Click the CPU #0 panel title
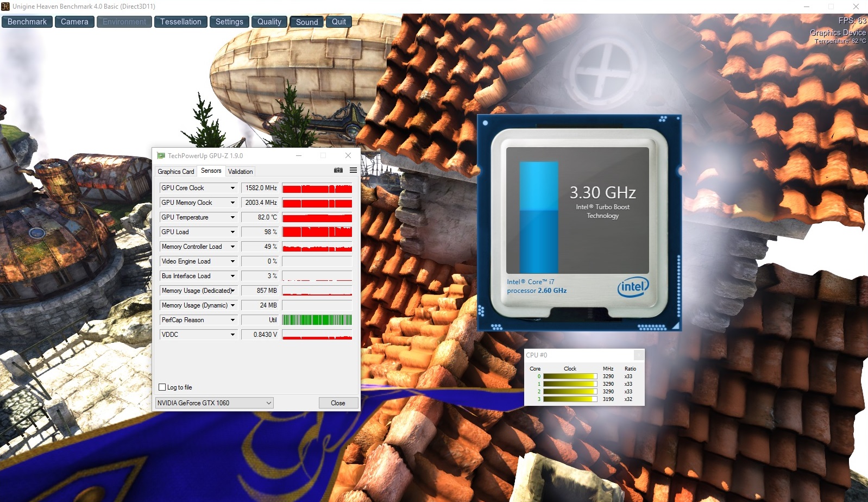This screenshot has height=502, width=868. pyautogui.click(x=537, y=355)
